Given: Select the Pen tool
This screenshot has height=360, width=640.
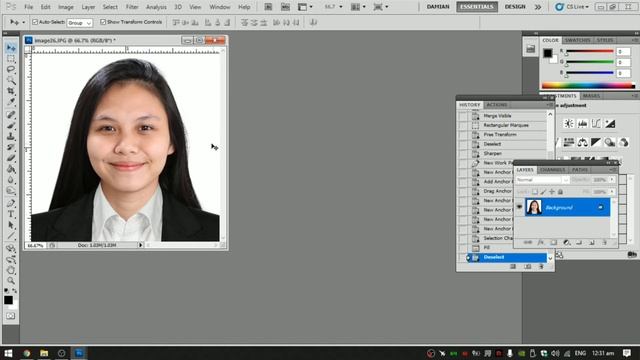Looking at the screenshot, I should coord(11,203).
